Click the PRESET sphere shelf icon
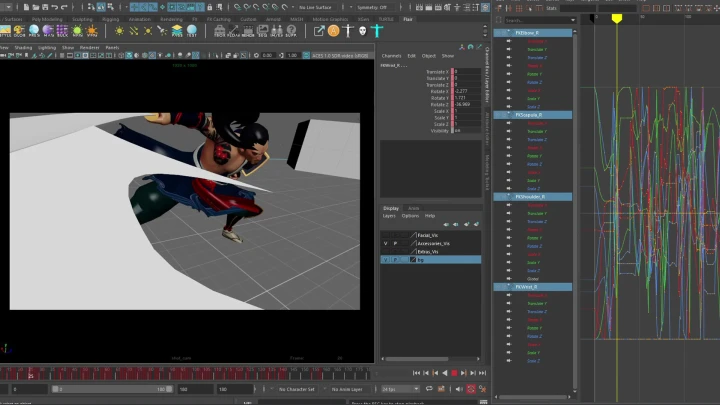Screen dimensions: 720x405 pyautogui.click(x=34, y=31)
